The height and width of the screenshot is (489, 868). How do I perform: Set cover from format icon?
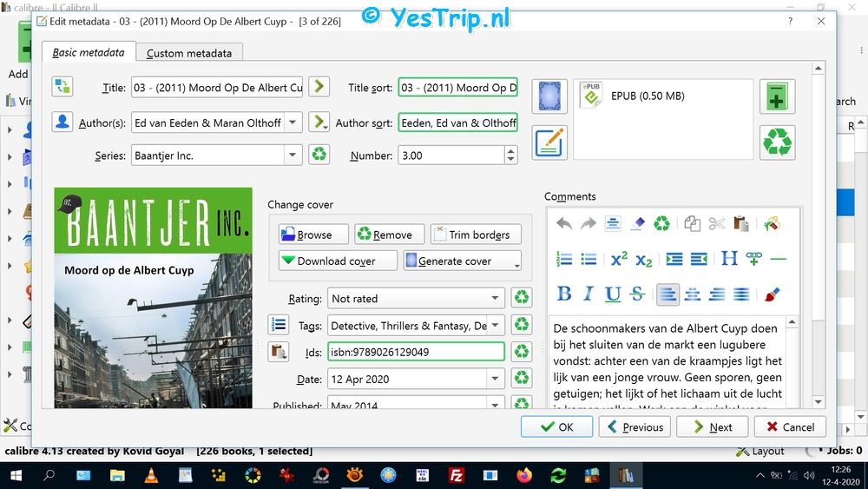[549, 96]
